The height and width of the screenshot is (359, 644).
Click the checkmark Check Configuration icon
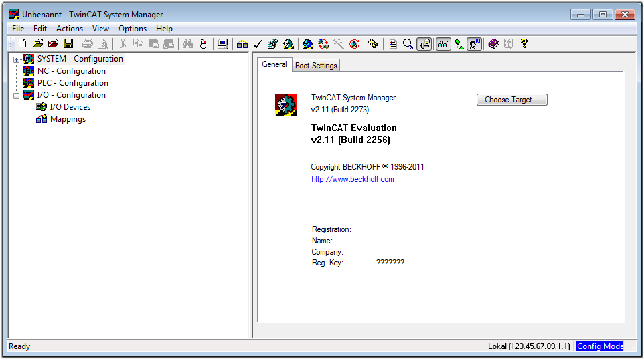pyautogui.click(x=258, y=44)
